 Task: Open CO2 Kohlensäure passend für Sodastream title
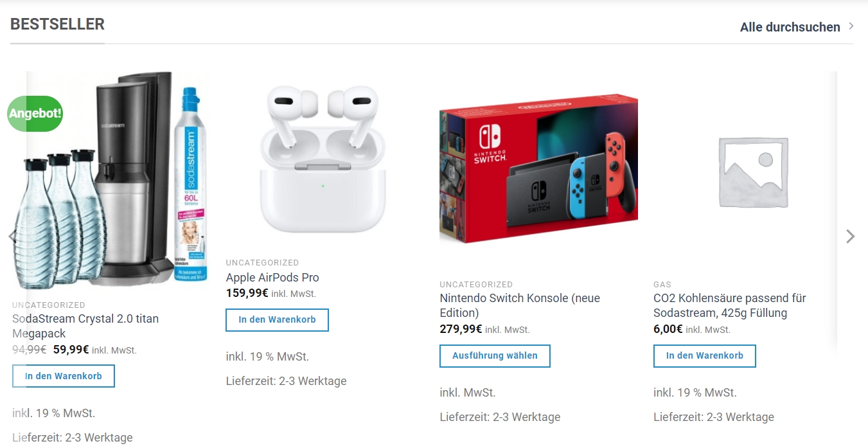730,305
